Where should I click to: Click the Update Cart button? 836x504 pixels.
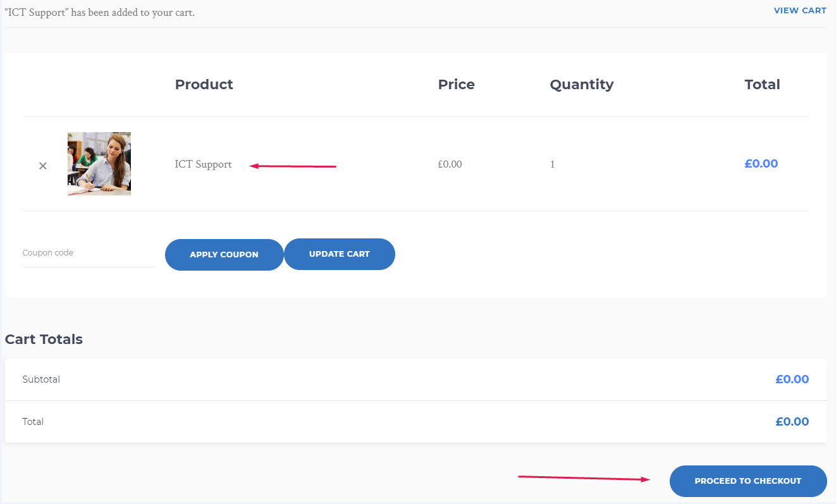[x=340, y=254]
